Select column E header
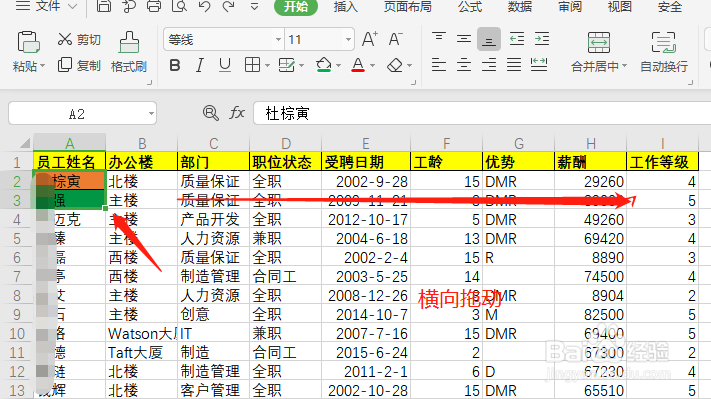This screenshot has height=399, width=711. click(x=365, y=143)
